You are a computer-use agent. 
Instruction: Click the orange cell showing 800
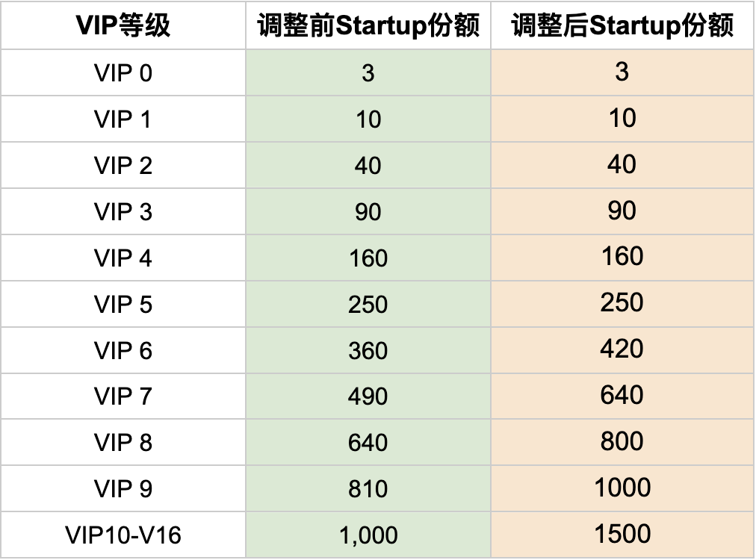tap(622, 441)
